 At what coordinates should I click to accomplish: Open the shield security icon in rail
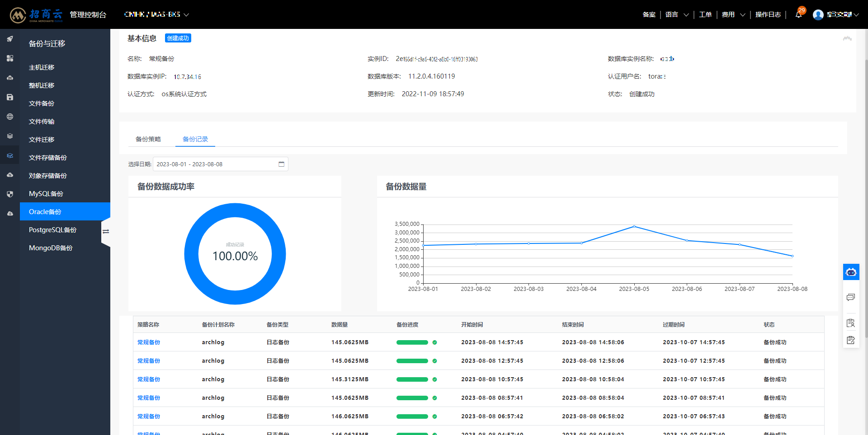(x=10, y=194)
